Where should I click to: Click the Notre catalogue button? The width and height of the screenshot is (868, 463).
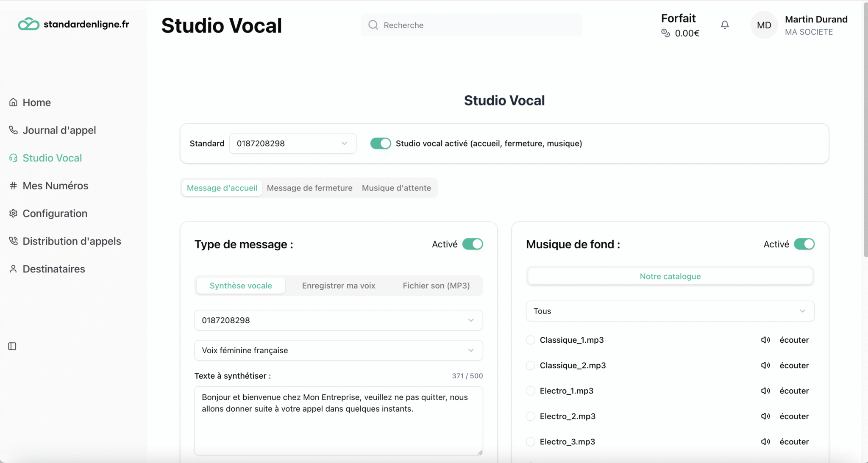[x=670, y=276]
